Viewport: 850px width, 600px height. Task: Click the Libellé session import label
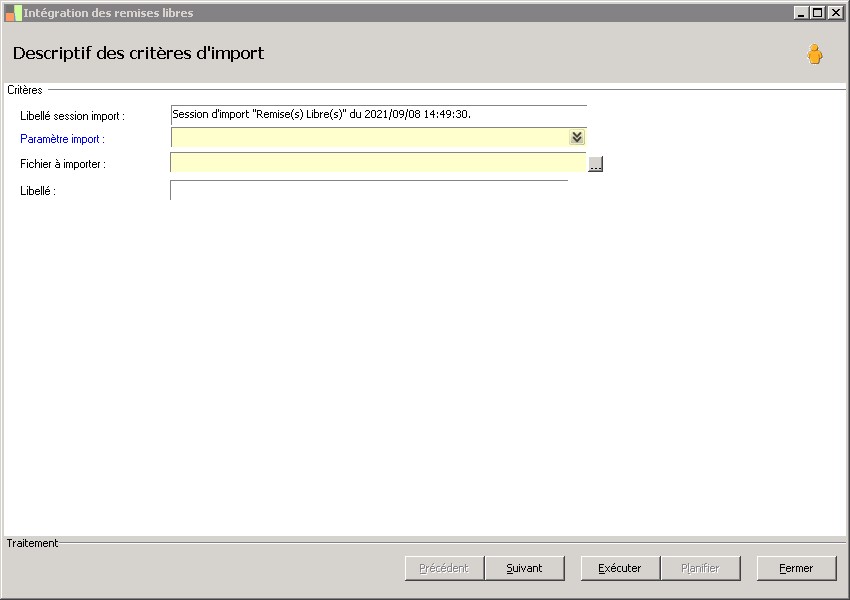[72, 116]
